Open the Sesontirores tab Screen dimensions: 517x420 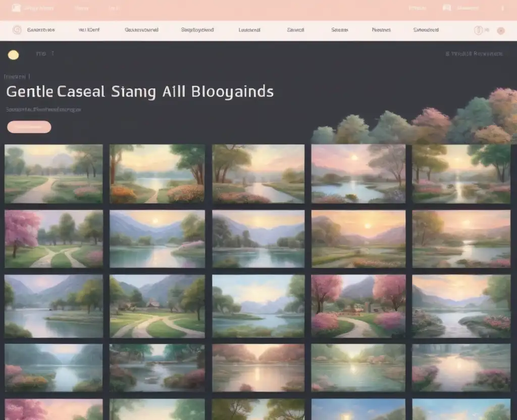tap(41, 30)
